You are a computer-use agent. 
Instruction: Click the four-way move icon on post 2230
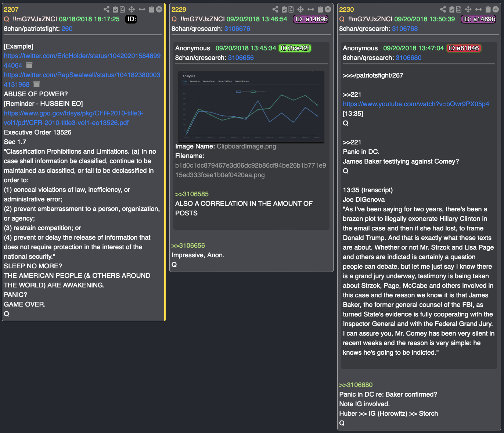click(x=468, y=10)
